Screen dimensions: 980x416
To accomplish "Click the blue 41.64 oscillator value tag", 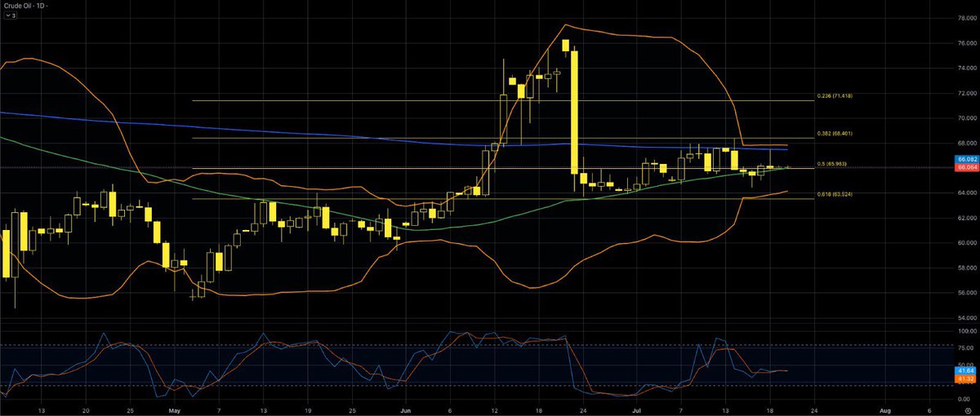I will pos(964,370).
